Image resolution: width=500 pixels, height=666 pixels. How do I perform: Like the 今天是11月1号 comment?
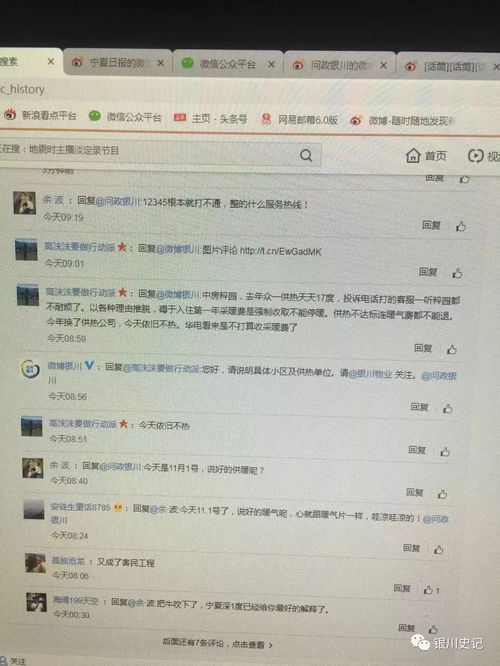tap(442, 494)
